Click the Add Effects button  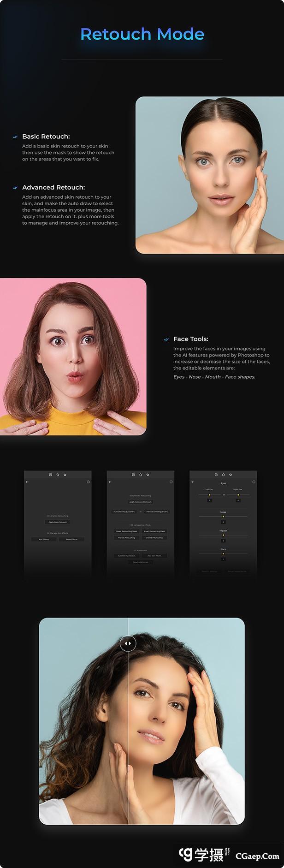pyautogui.click(x=44, y=539)
